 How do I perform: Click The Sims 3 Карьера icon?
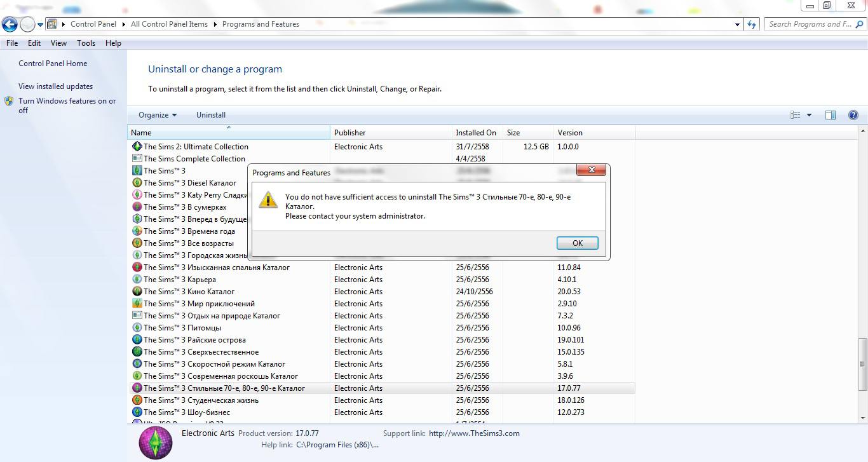(x=137, y=280)
